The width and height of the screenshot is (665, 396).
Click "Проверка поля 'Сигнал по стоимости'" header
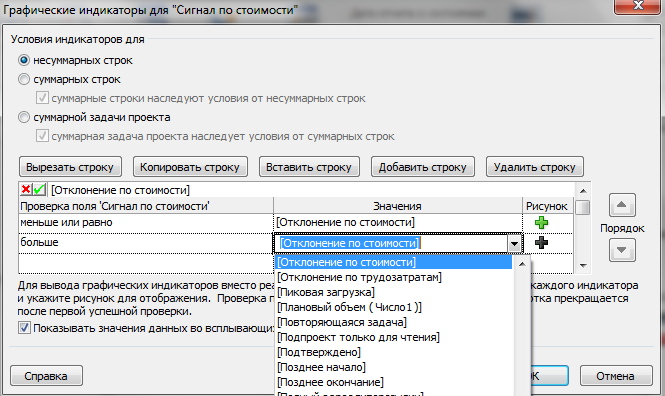pos(146,206)
